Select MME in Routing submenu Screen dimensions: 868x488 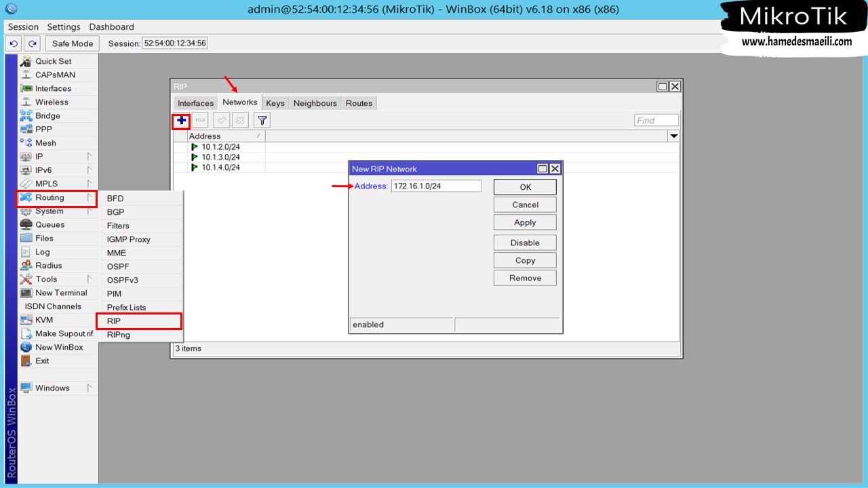click(x=142, y=253)
